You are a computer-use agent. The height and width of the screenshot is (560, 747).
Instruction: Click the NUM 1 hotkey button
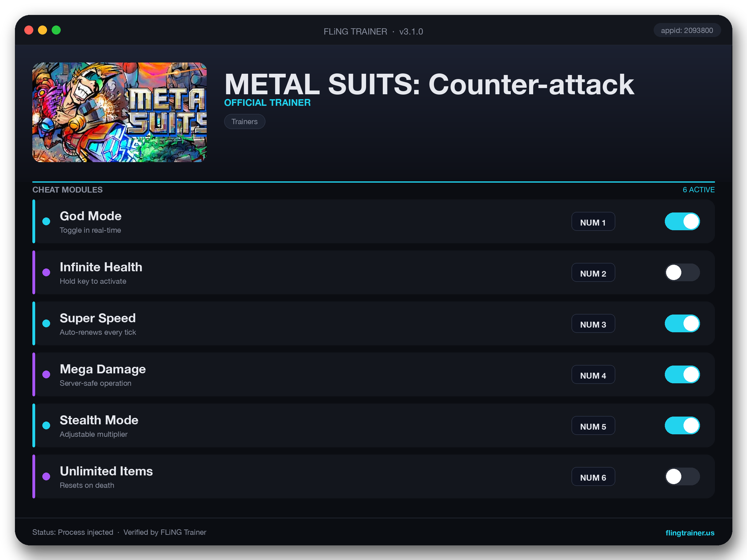coord(593,222)
